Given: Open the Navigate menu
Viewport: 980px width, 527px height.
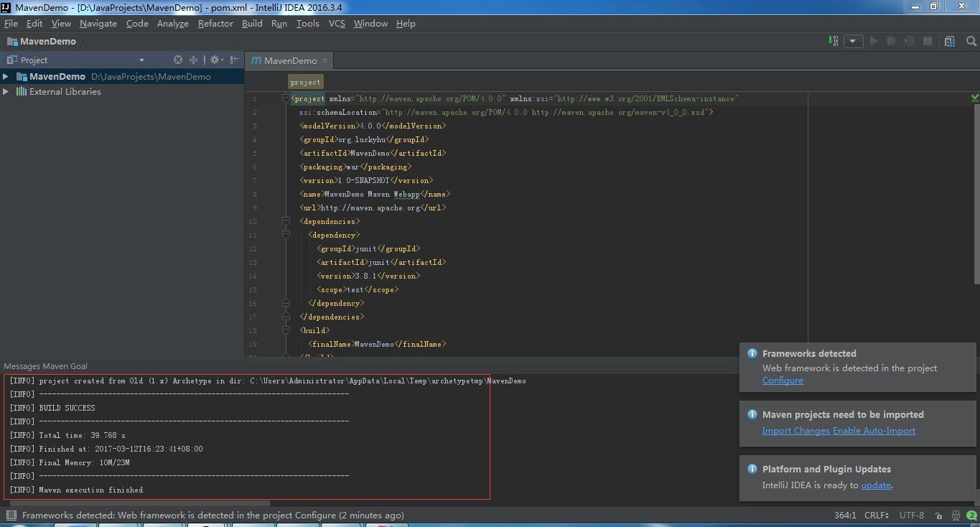Looking at the screenshot, I should tap(98, 23).
